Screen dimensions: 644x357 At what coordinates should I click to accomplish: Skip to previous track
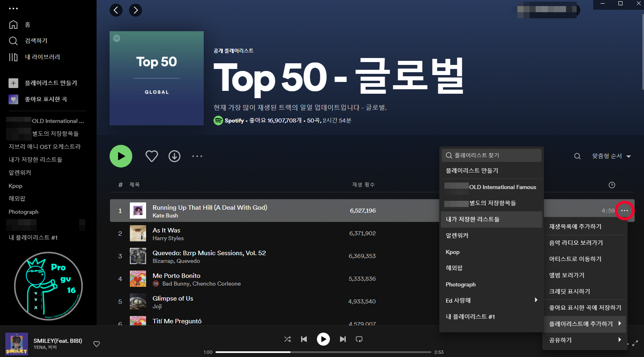click(304, 339)
